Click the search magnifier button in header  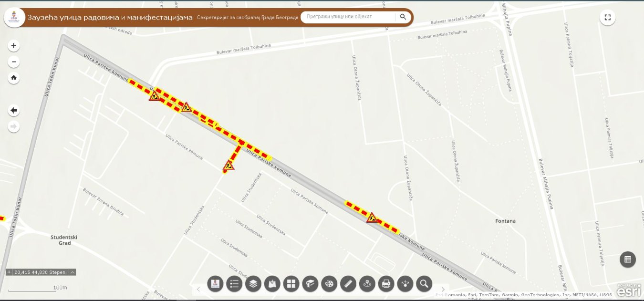coord(403,17)
